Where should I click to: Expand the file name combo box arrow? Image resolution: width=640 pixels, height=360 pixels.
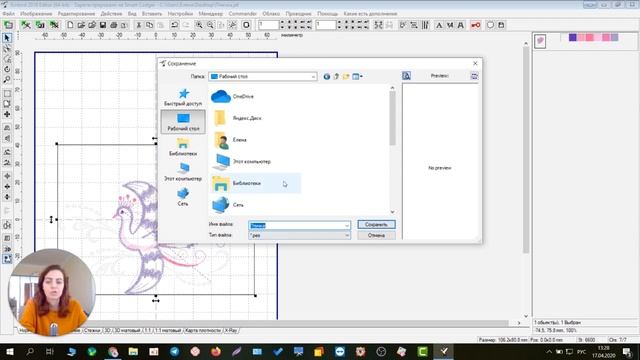pyautogui.click(x=347, y=225)
